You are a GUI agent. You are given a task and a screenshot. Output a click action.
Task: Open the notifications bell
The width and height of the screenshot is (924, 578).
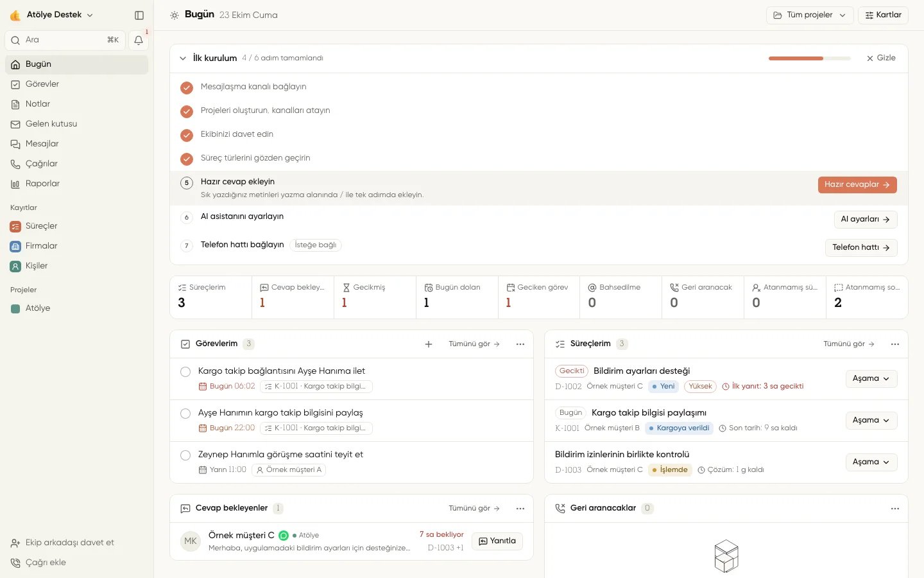[x=139, y=40]
